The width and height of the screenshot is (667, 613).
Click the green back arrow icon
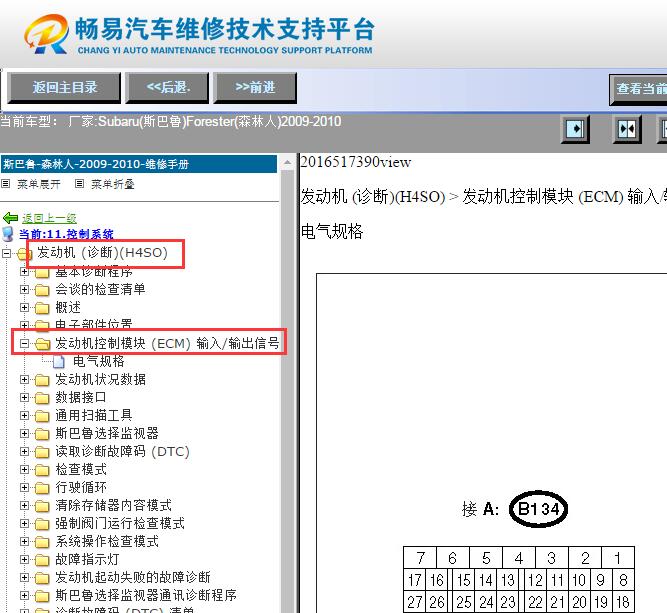tap(10, 218)
